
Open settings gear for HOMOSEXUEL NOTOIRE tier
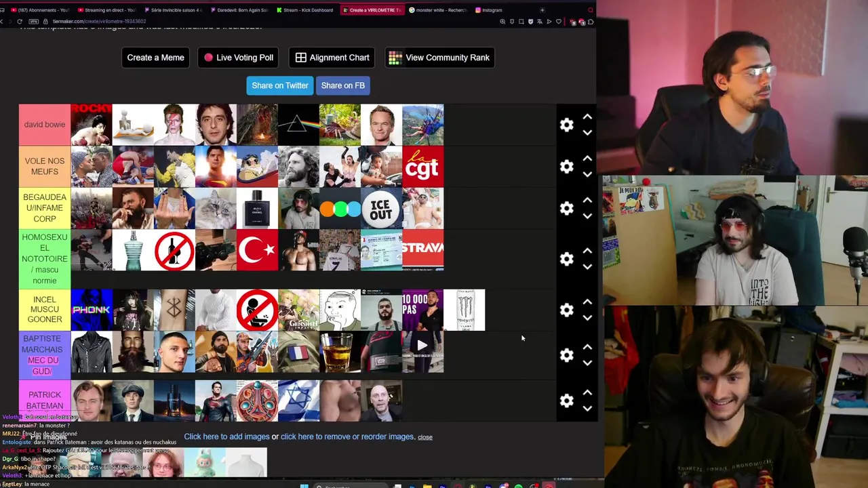click(x=566, y=259)
